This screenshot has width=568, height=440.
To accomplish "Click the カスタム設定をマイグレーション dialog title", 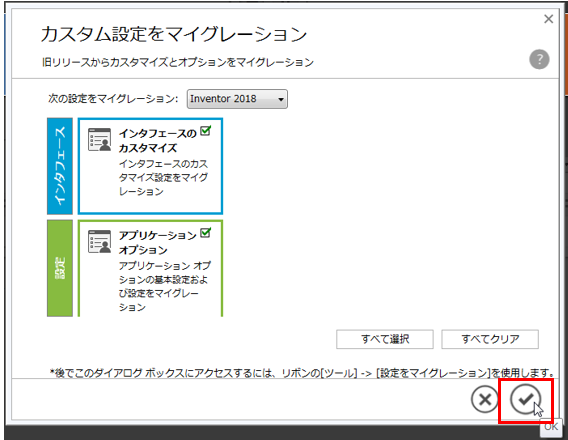I will 174,34.
